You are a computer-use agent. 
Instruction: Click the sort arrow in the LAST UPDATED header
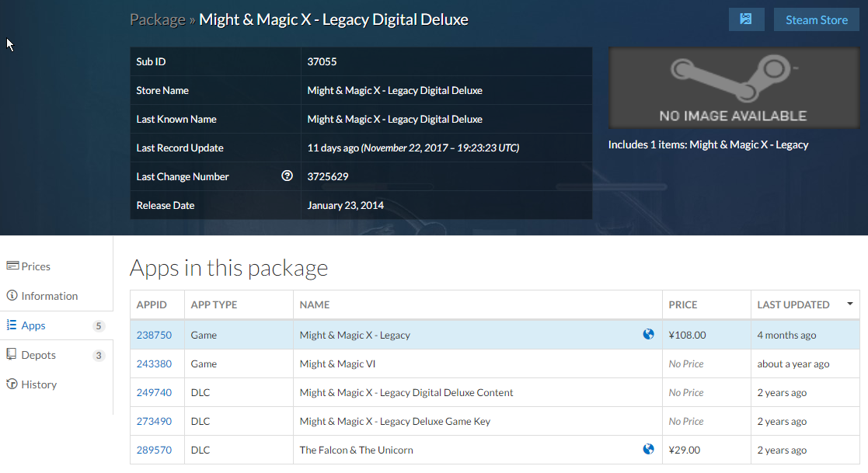point(849,304)
